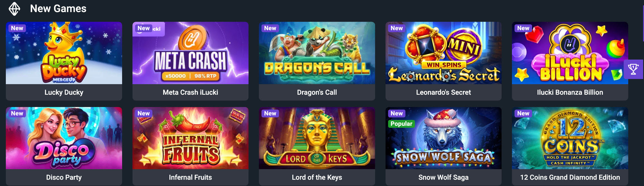Viewport: 644px width, 186px height.
Task: Open the Lucky Ducky game thumbnail
Action: point(64,53)
